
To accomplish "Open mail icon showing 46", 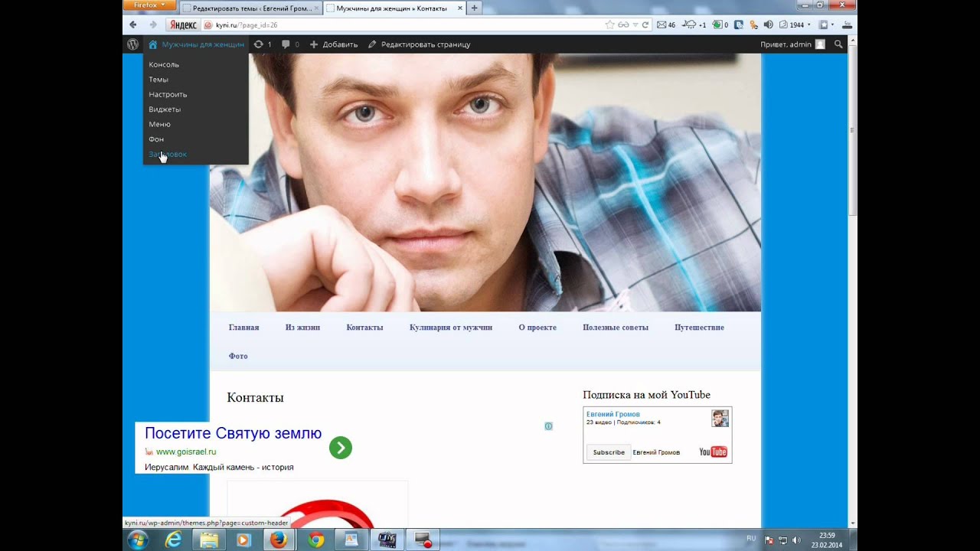I will (666, 24).
